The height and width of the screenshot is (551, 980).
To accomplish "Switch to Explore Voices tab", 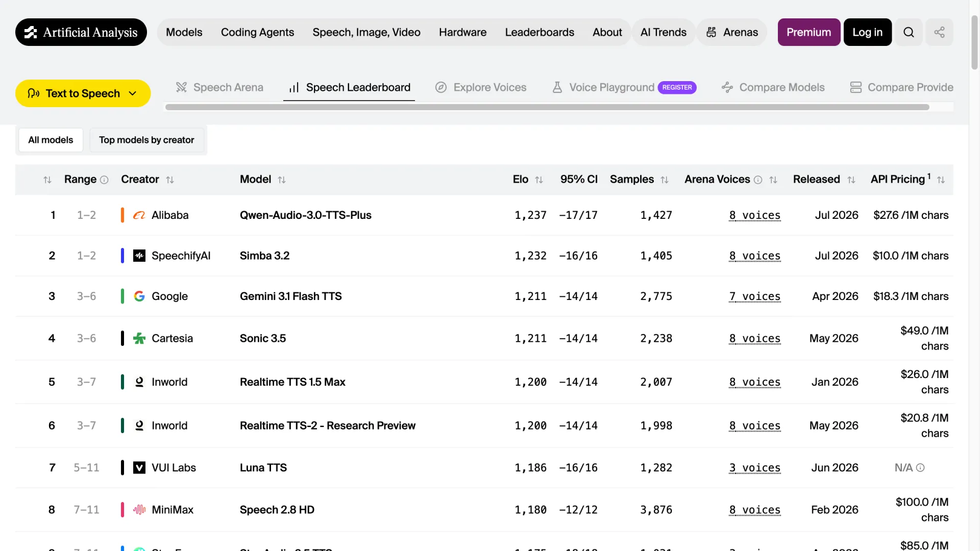I will pos(481,87).
